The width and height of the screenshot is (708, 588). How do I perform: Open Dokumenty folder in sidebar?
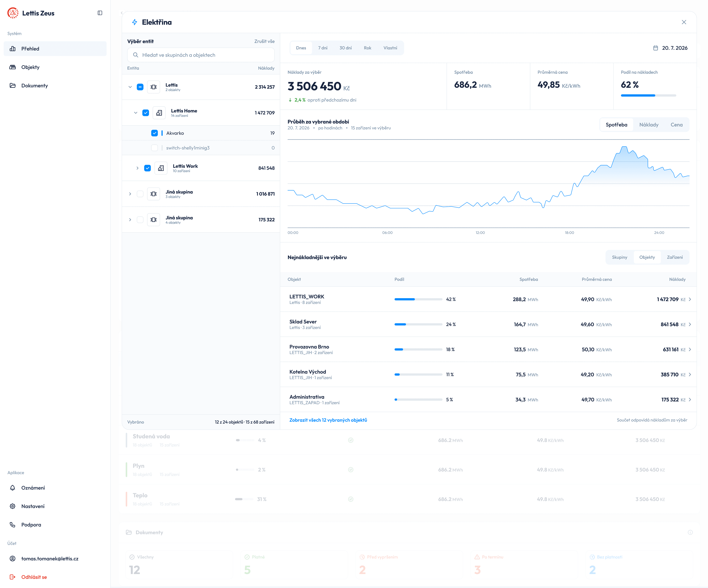[55, 86]
